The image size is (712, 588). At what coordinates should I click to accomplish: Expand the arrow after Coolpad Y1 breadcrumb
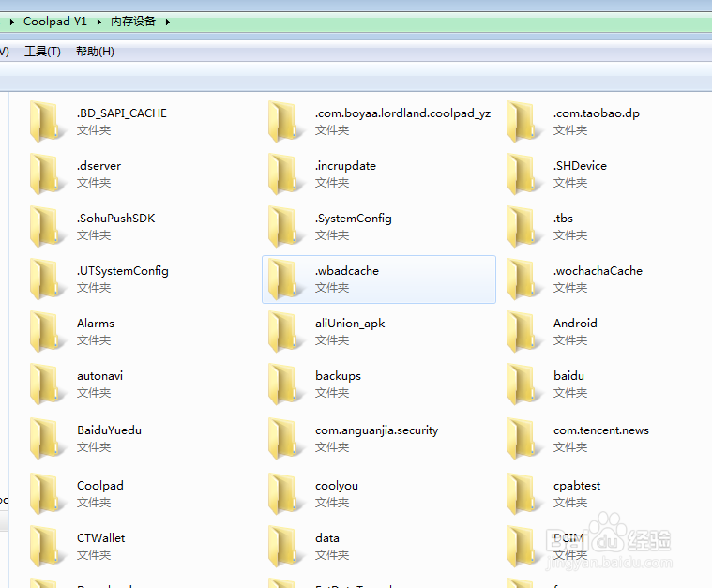(x=99, y=22)
